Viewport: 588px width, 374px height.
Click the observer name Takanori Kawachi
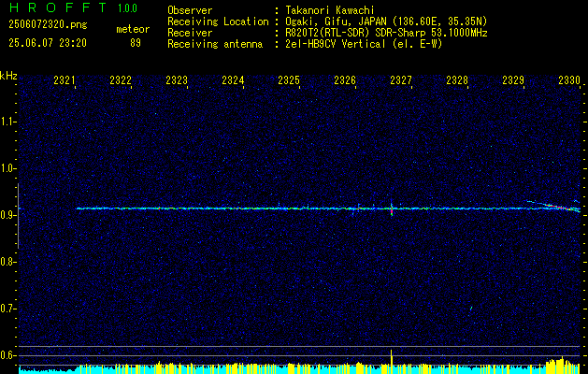[330, 10]
